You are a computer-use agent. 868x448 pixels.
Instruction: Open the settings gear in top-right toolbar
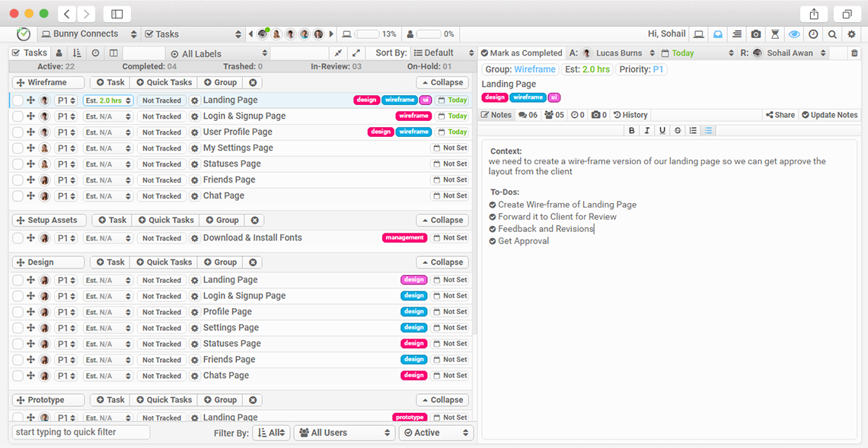(x=852, y=34)
